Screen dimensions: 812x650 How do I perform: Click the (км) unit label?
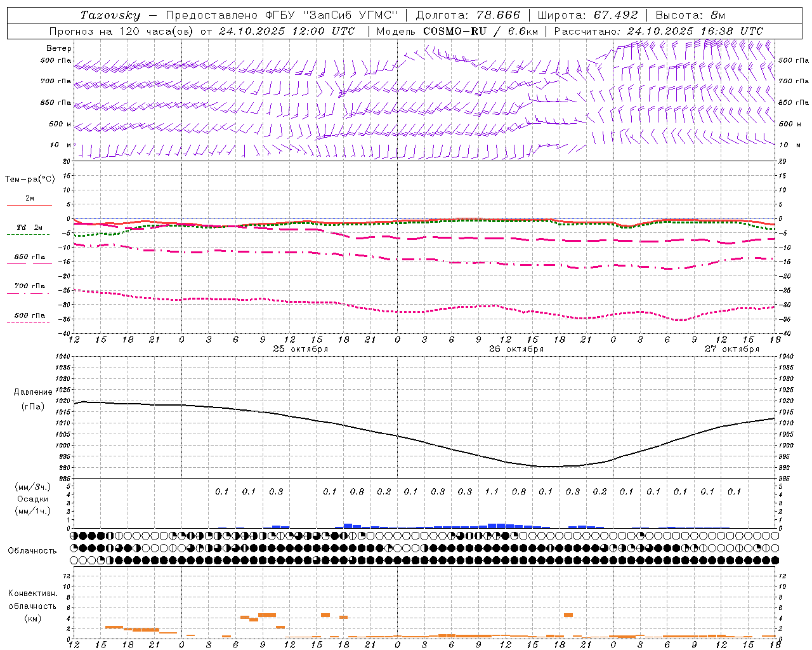click(x=33, y=618)
